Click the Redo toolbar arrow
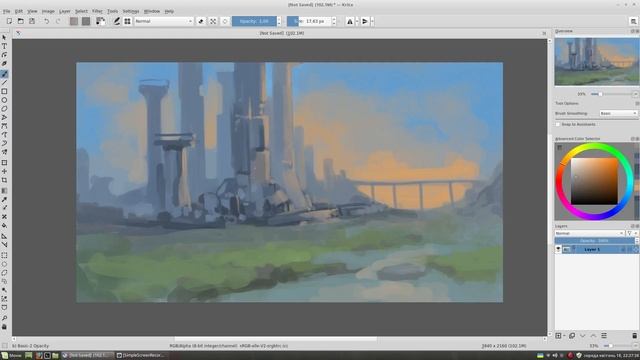640x360 pixels. coord(58,21)
